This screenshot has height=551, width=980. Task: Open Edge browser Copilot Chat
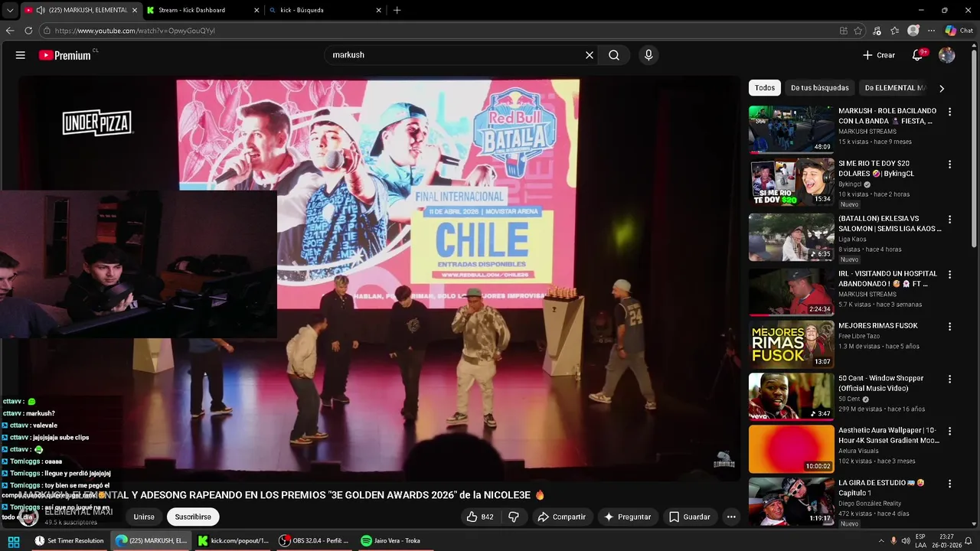(959, 31)
